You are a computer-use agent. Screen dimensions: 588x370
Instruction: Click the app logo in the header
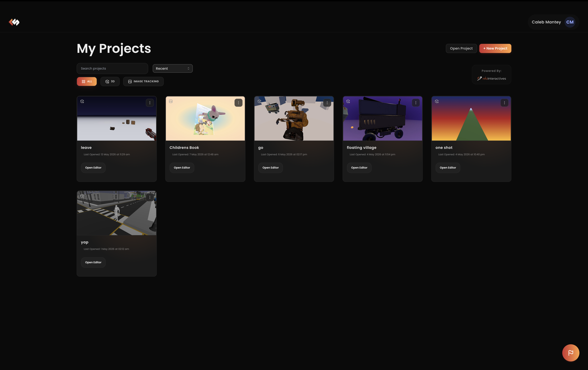pos(14,22)
